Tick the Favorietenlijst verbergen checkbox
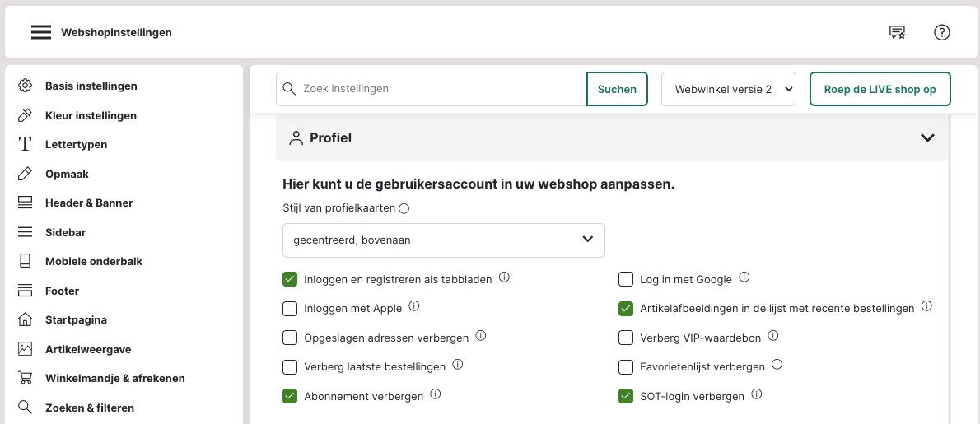Image resolution: width=980 pixels, height=424 pixels. pos(626,366)
